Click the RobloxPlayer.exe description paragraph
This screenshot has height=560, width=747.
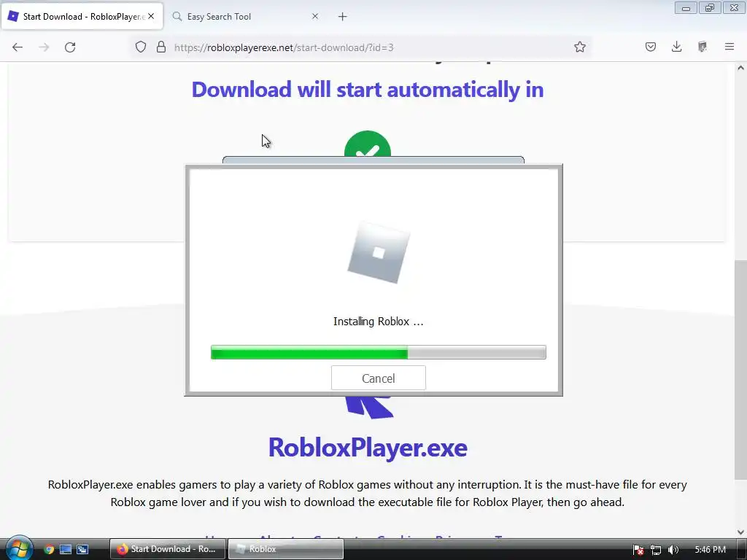coord(368,494)
